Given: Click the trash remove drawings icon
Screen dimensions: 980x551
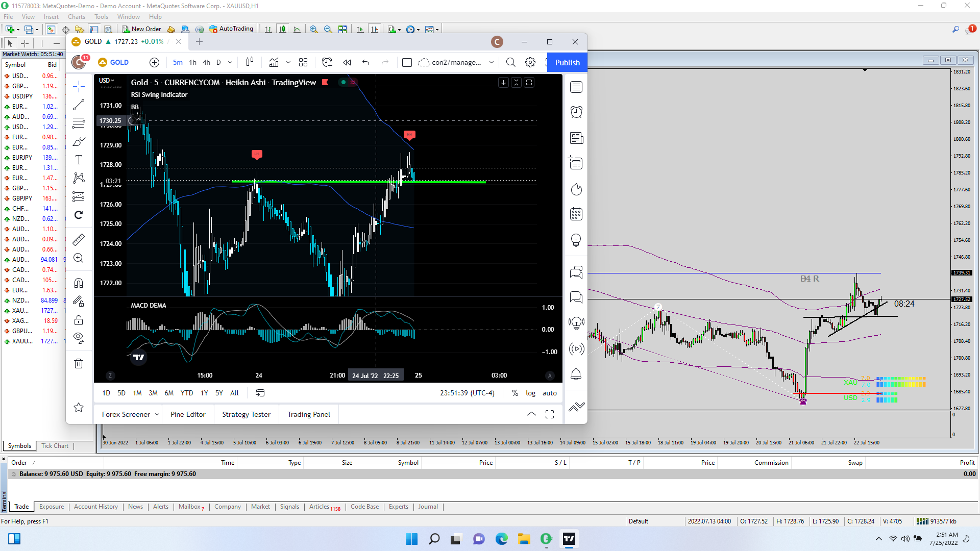Looking at the screenshot, I should pos(79,364).
